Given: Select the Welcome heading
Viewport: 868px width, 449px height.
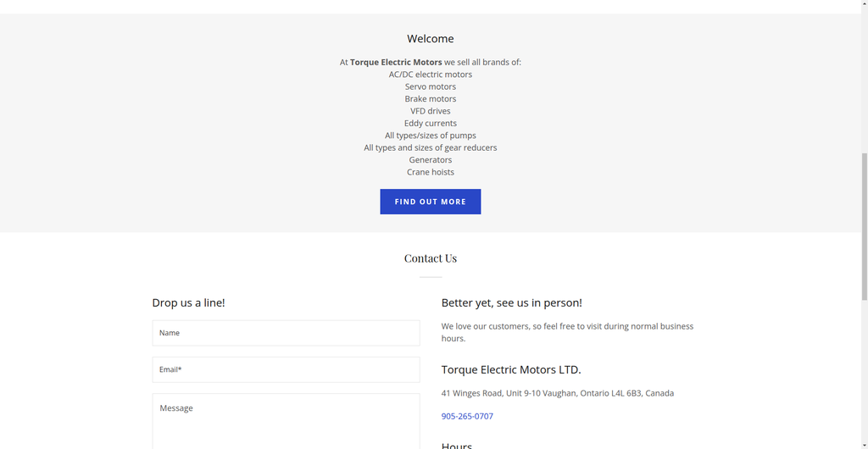Looking at the screenshot, I should coord(430,39).
